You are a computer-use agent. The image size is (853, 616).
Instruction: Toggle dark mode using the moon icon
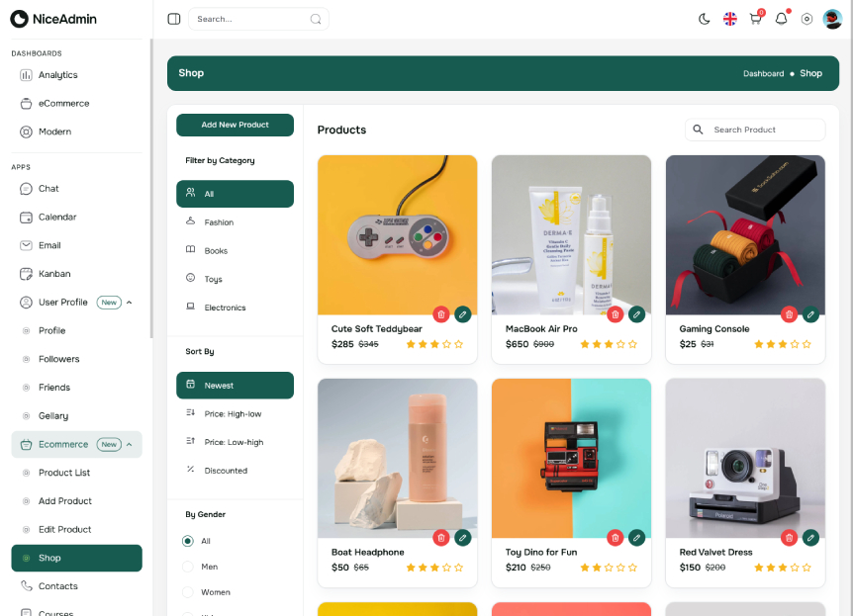coord(704,18)
